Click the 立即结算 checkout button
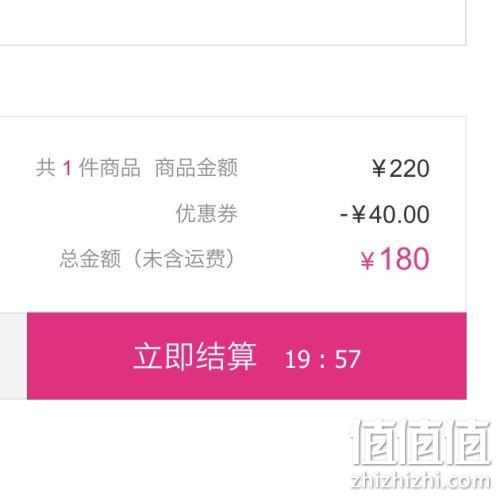 [247, 356]
